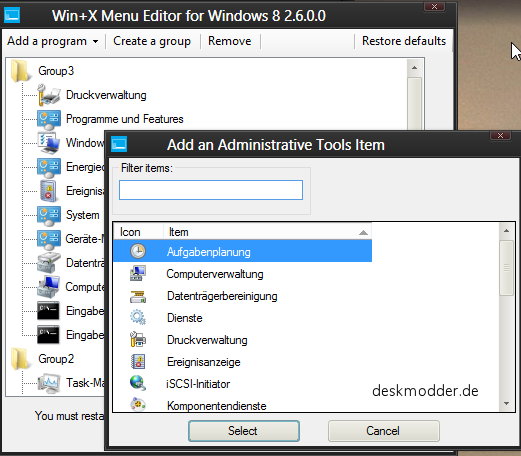Click the Group3 folder icon
Image resolution: width=521 pixels, height=456 pixels.
pyautogui.click(x=20, y=71)
